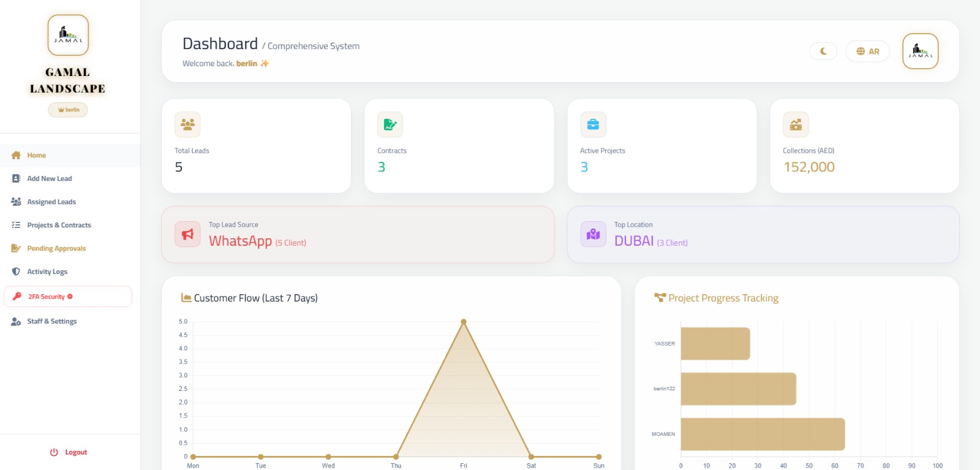Viewport: 980px width, 470px height.
Task: Open Pending Approvals page
Action: click(x=56, y=249)
